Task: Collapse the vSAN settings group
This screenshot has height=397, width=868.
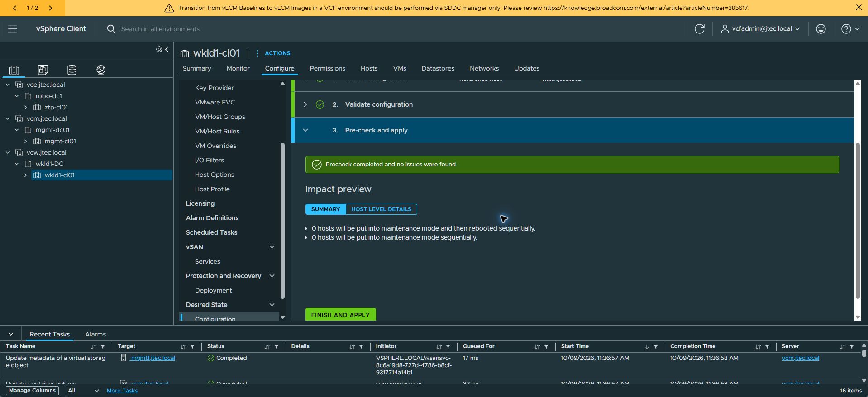Action: coord(272,247)
